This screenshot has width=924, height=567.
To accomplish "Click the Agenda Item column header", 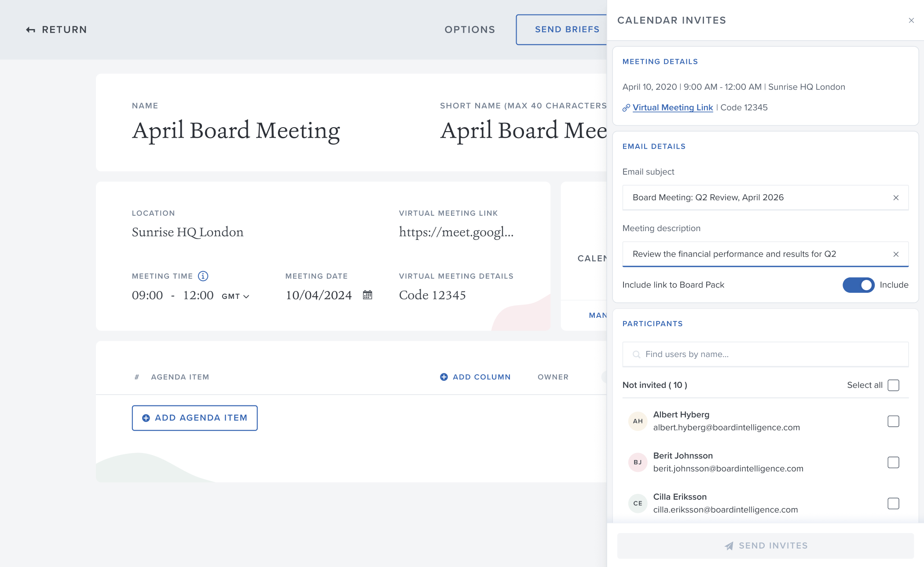I will (180, 377).
